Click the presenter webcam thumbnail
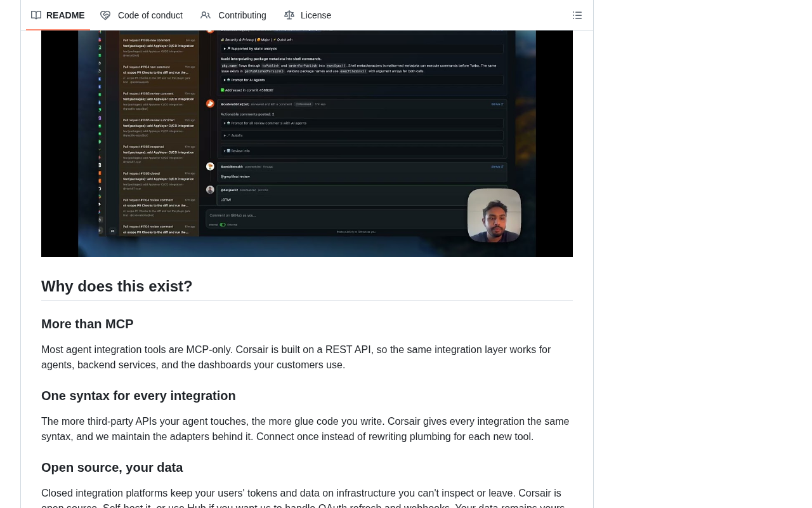The width and height of the screenshot is (812, 508). coord(494,215)
